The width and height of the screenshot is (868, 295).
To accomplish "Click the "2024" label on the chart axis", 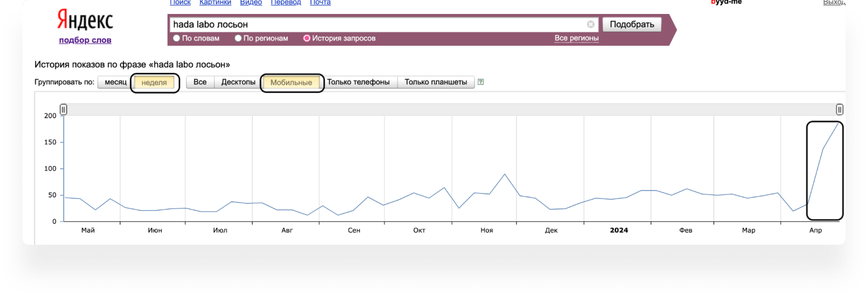I will (x=619, y=230).
